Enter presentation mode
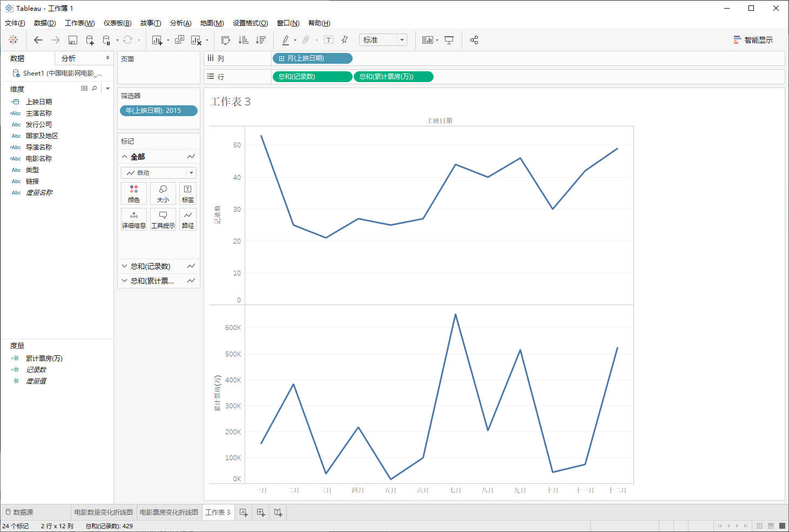The image size is (789, 532). (x=449, y=40)
